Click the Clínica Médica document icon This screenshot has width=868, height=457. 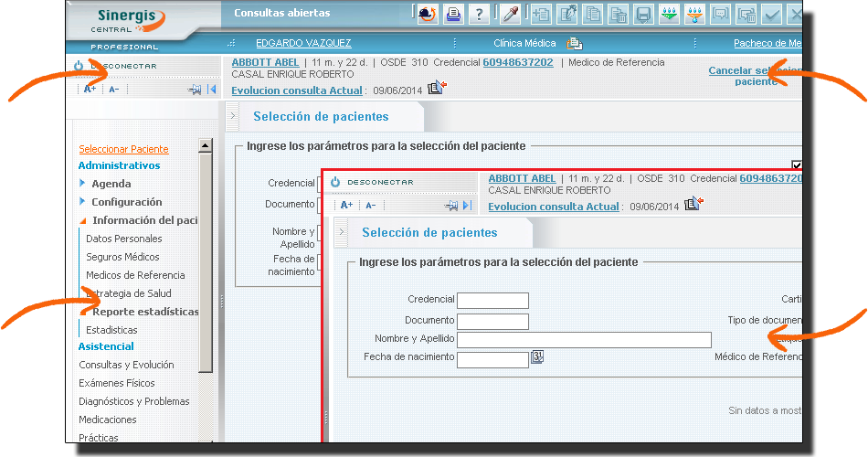[574, 43]
